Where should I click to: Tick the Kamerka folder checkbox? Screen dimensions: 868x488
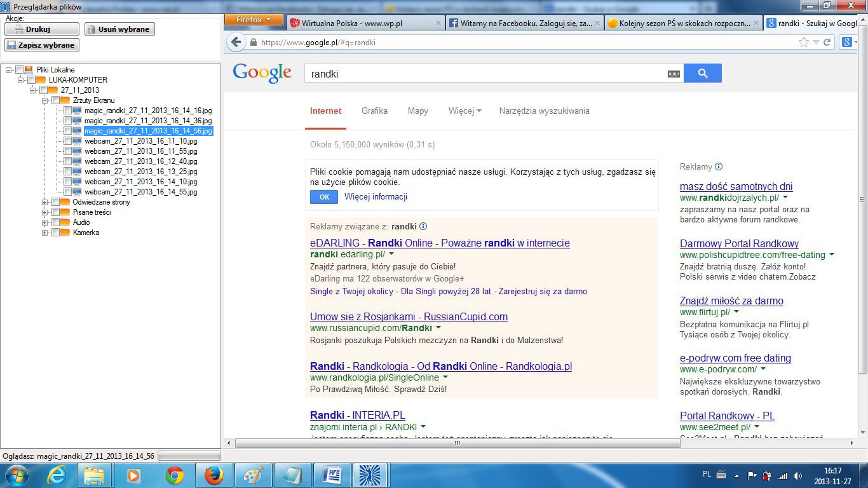tap(55, 233)
